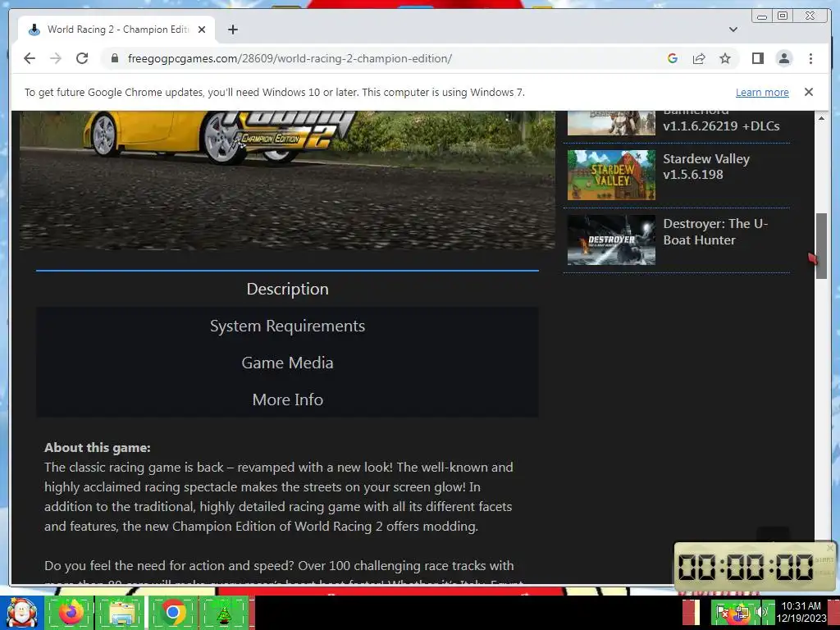Select the World Racing 2 browser tab

coord(116,30)
